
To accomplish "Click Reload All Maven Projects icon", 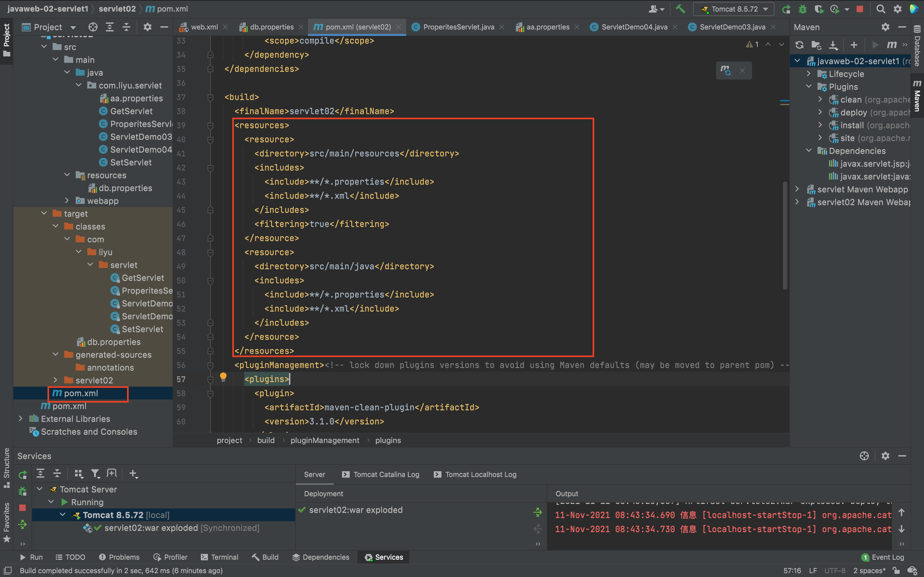I will point(800,45).
